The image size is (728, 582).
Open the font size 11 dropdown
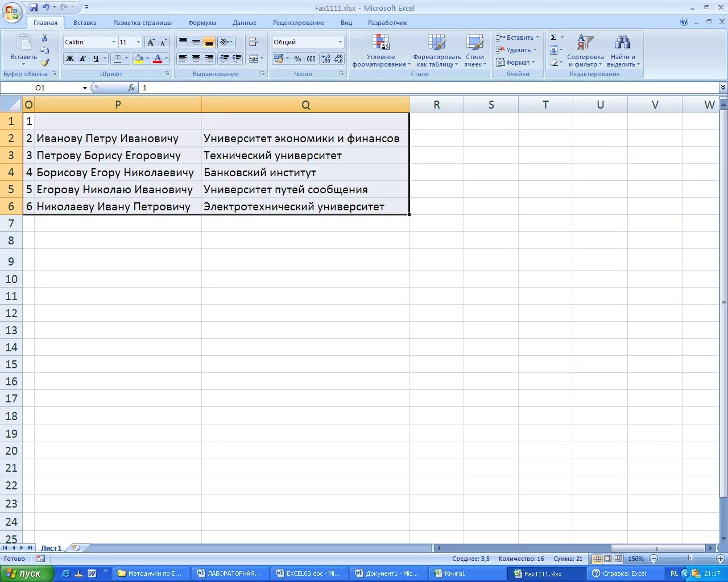tap(138, 42)
